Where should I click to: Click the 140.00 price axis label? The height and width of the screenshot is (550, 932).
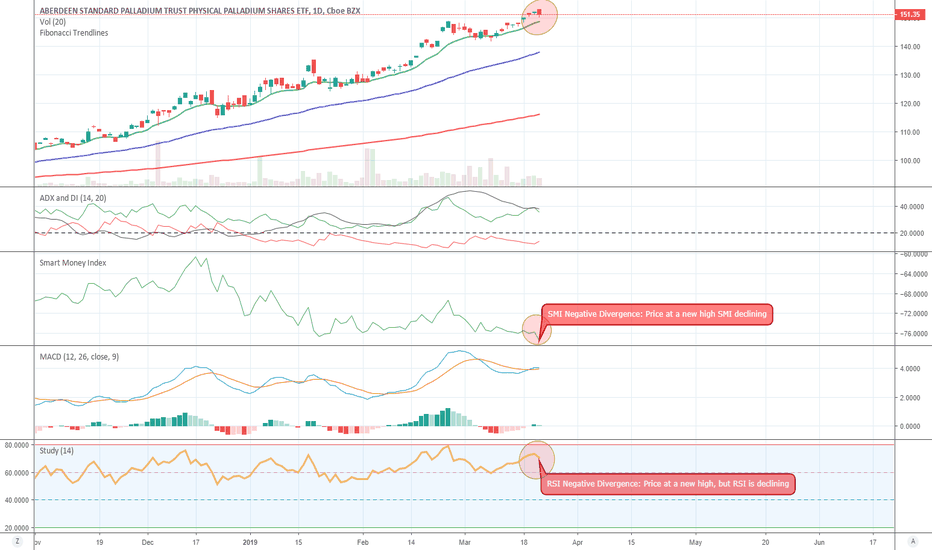[x=910, y=46]
